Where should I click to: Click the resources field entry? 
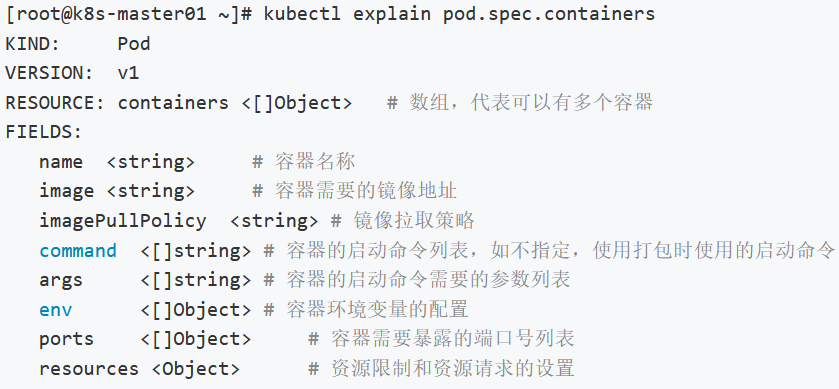140,369
